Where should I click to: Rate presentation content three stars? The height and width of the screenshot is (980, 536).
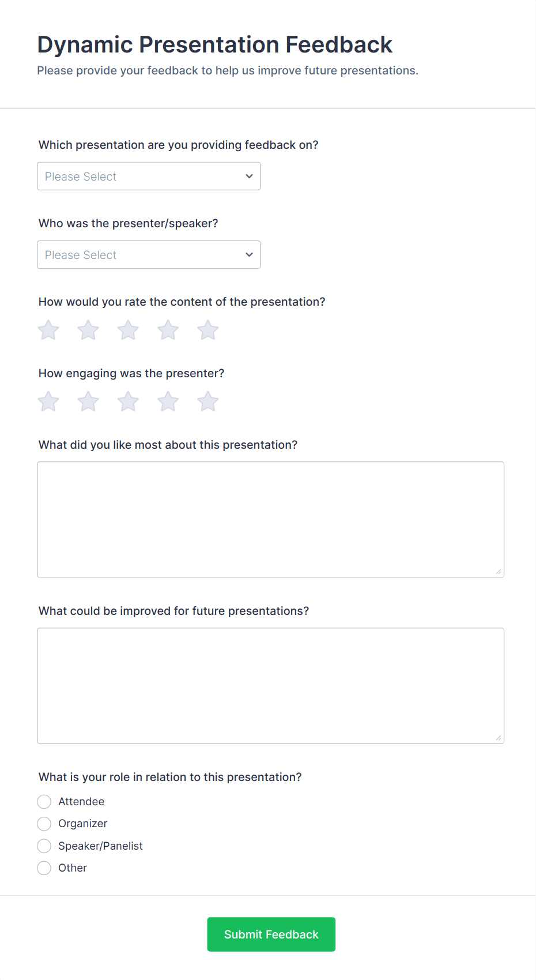(x=128, y=331)
